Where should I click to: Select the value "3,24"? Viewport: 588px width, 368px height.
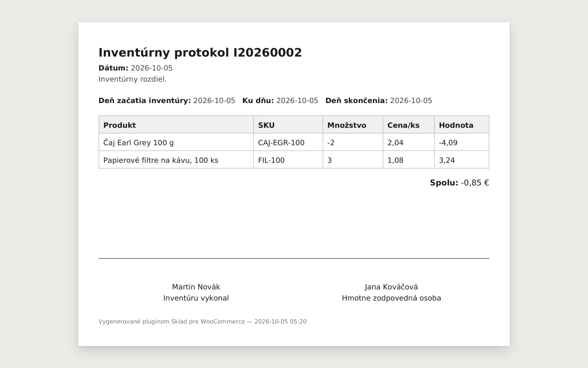click(x=447, y=160)
